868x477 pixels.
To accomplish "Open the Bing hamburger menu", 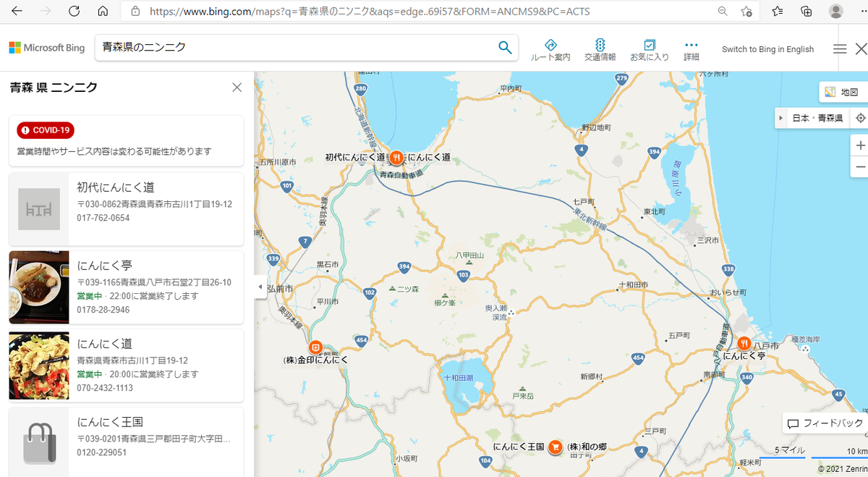I will [840, 49].
